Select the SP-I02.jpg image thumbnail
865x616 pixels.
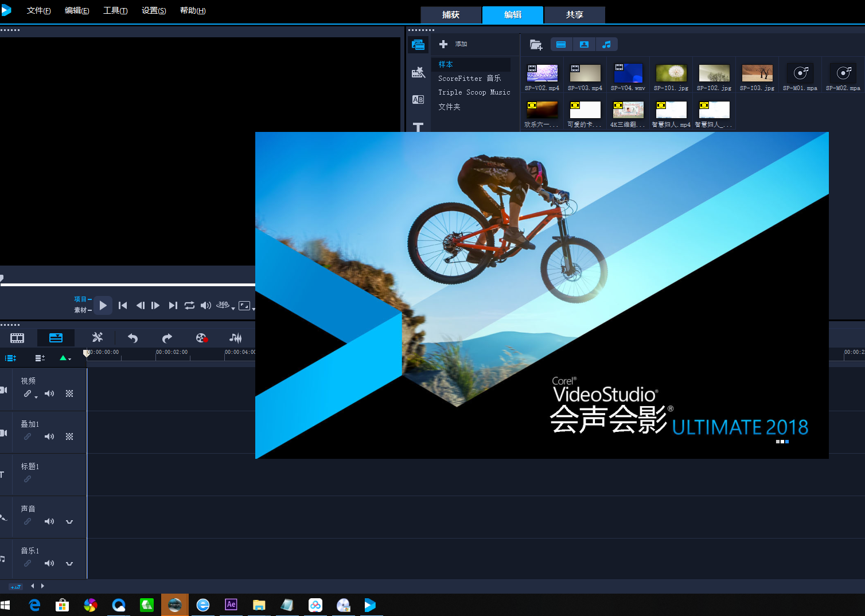[x=714, y=73]
